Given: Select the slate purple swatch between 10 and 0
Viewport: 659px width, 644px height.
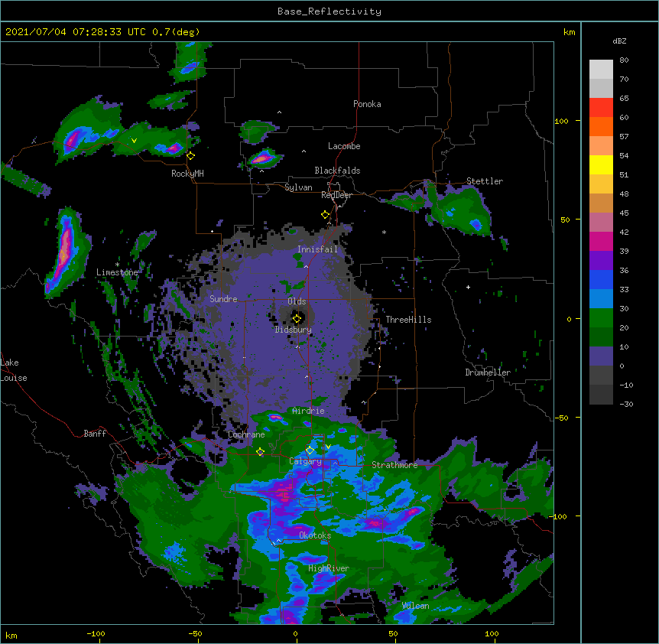Looking at the screenshot, I should tap(601, 356).
